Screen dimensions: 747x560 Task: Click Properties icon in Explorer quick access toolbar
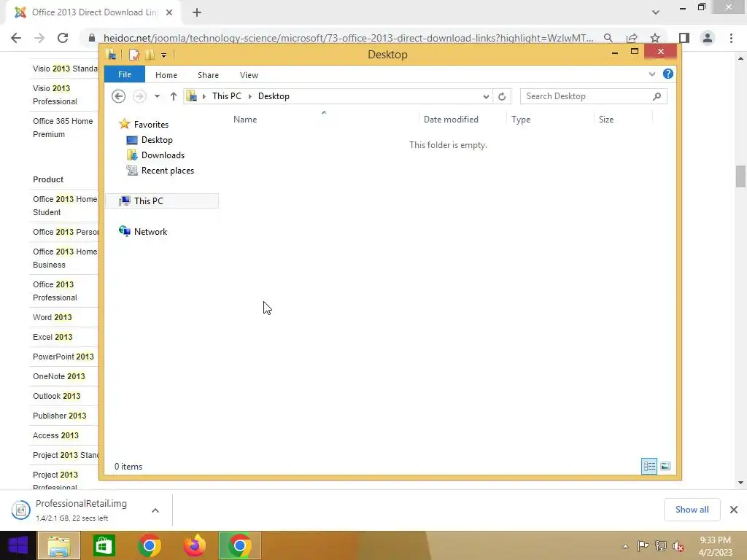(x=134, y=55)
